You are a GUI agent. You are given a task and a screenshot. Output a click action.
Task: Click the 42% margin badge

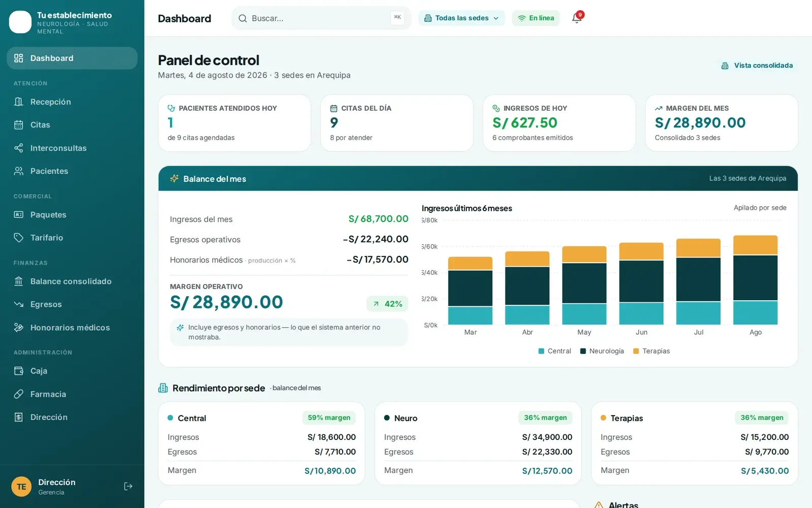click(387, 304)
